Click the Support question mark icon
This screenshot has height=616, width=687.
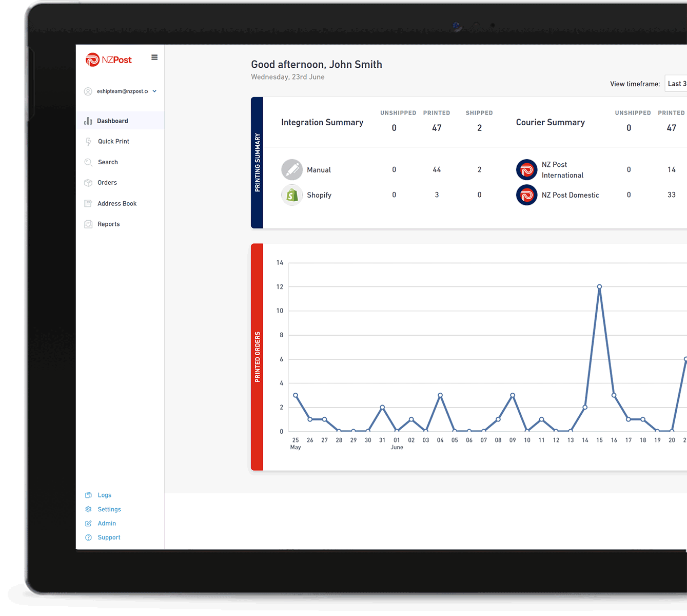coord(88,537)
